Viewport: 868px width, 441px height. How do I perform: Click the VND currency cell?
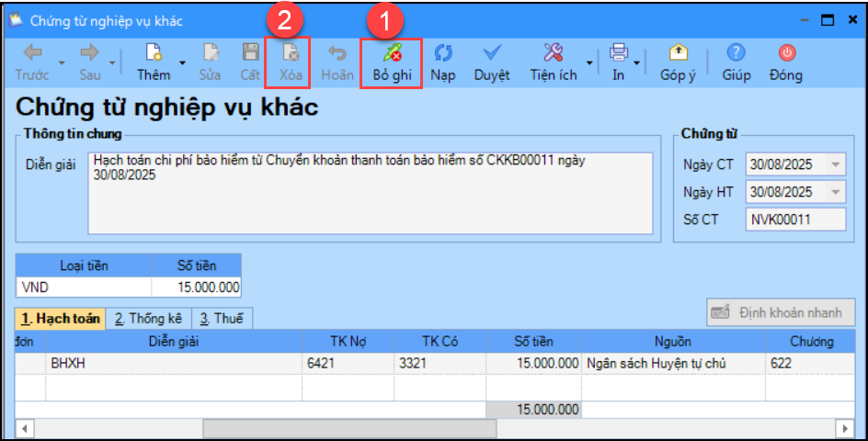pyautogui.click(x=84, y=288)
